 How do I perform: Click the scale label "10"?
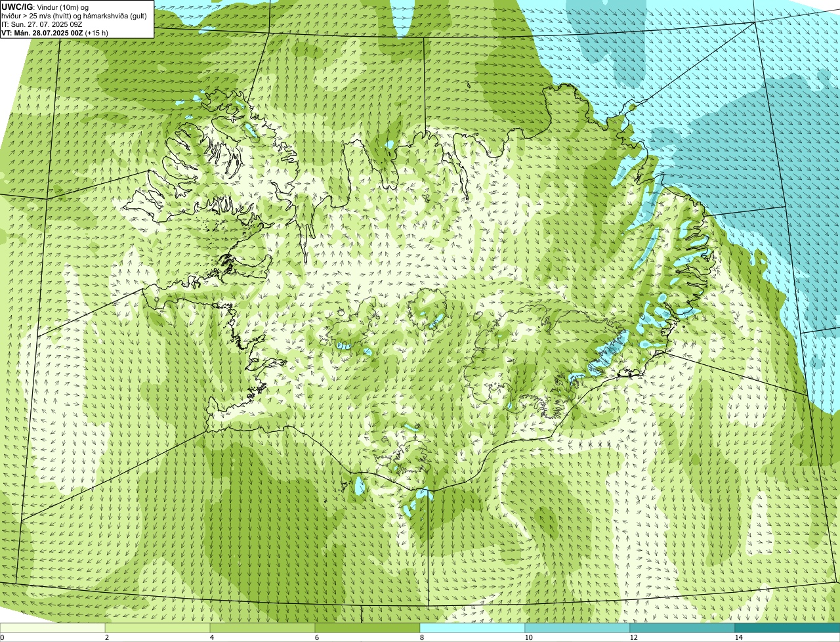528,637
